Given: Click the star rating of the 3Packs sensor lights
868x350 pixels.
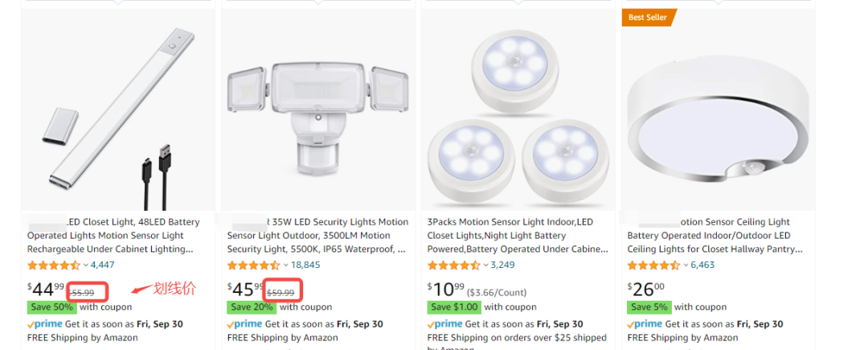Looking at the screenshot, I should click(454, 266).
